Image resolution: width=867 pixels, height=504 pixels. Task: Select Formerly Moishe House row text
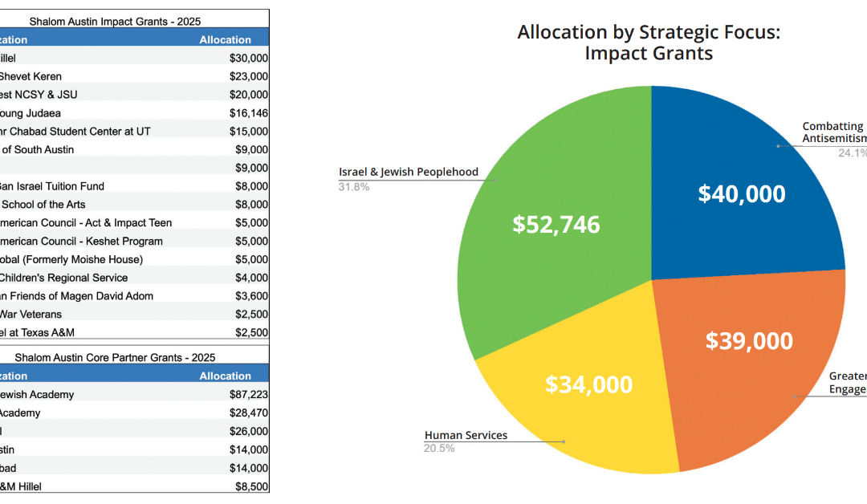click(71, 259)
